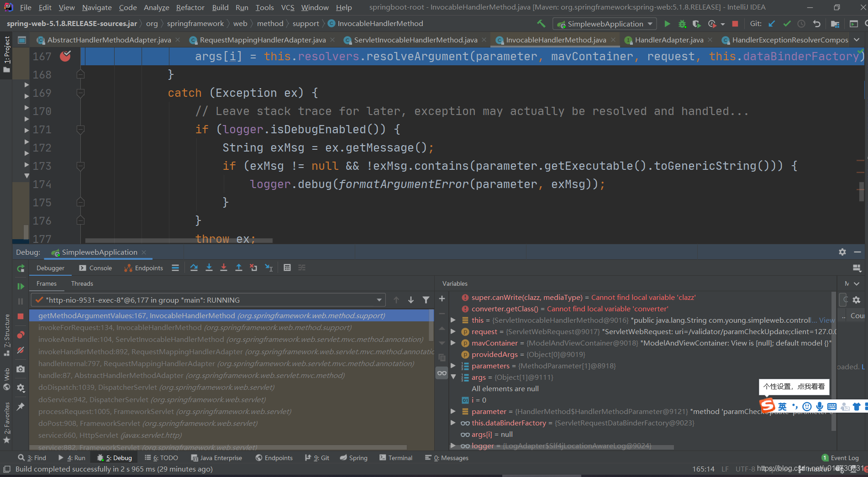868x477 pixels.
Task: Expand the 'this.dataBinderFactory' watch node
Action: coord(453,423)
